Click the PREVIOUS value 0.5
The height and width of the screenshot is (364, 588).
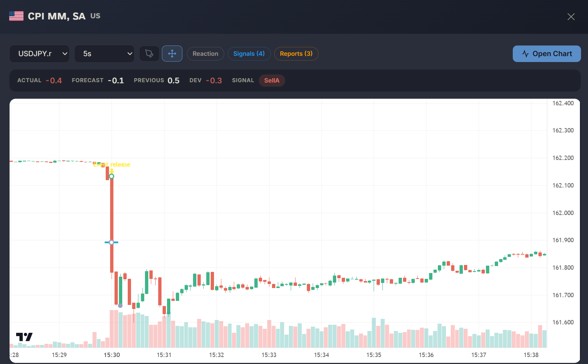click(173, 80)
